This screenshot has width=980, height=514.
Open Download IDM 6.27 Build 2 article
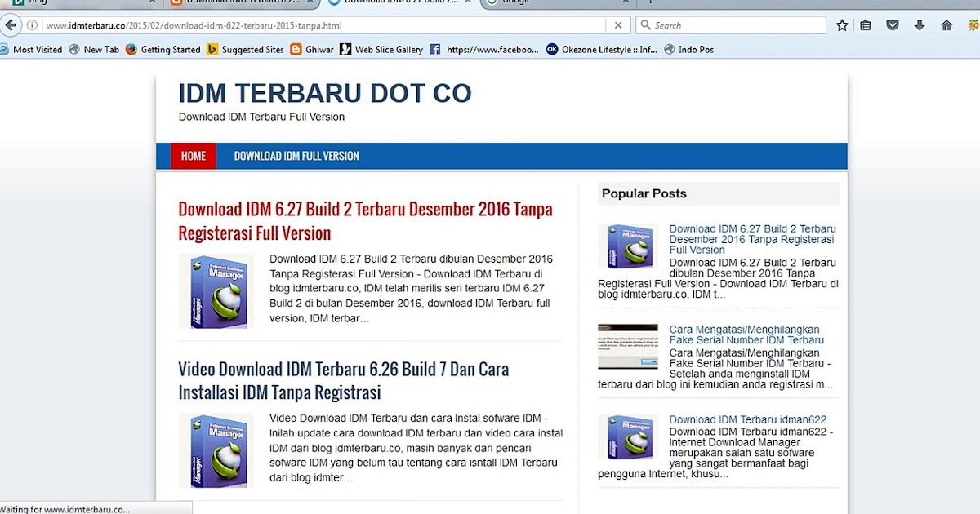click(366, 221)
